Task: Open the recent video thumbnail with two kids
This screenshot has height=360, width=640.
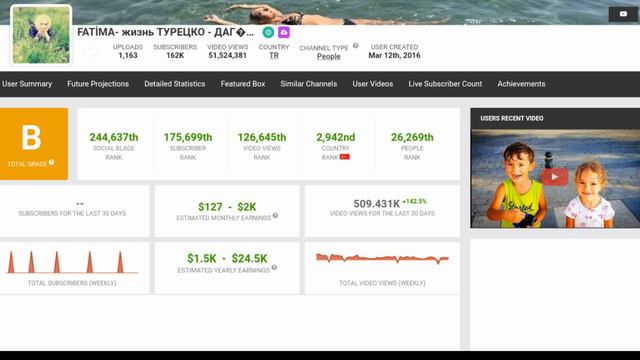Action: click(x=555, y=178)
